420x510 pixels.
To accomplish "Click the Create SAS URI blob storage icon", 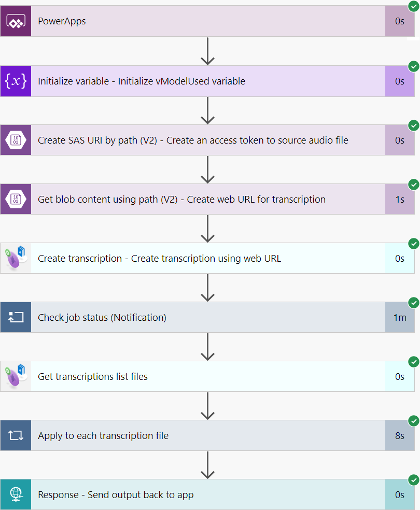I will click(16, 140).
